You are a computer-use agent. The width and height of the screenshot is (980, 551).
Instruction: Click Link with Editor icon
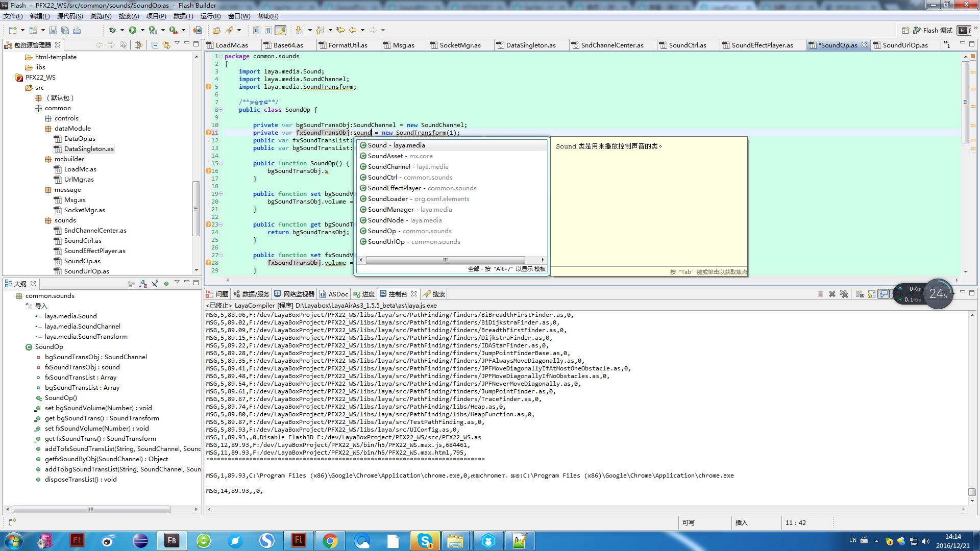(x=166, y=45)
